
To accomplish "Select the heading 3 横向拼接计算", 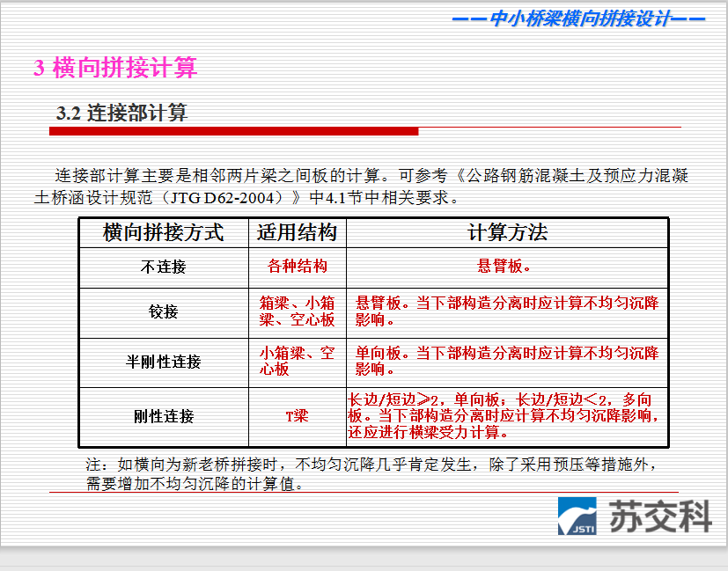I will [115, 68].
